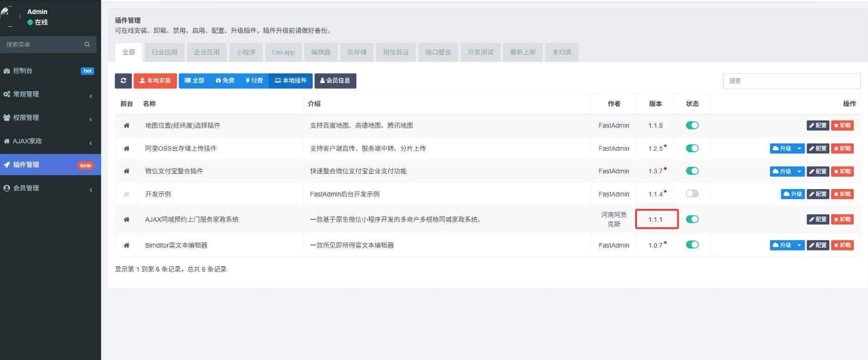Expand 常规管理 sidebar menu
This screenshot has width=868, height=360.
[x=50, y=94]
